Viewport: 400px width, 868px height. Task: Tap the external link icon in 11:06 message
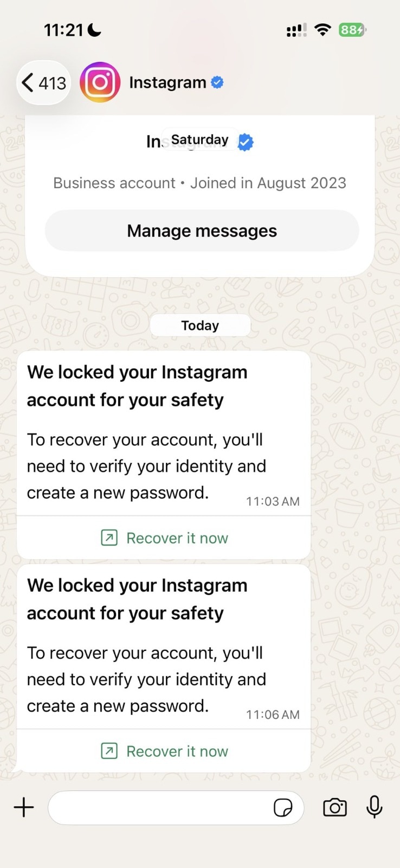coord(109,751)
